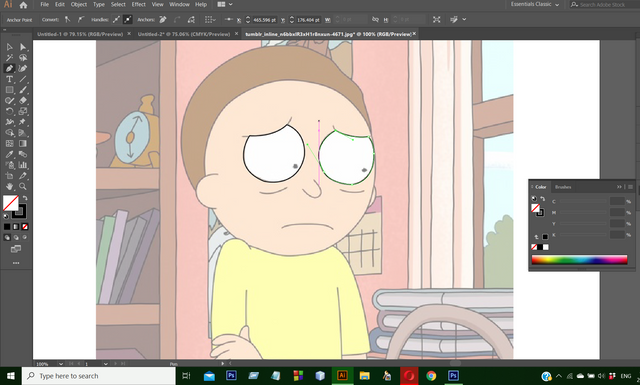Select the Paintbrush tool

[x=23, y=90]
